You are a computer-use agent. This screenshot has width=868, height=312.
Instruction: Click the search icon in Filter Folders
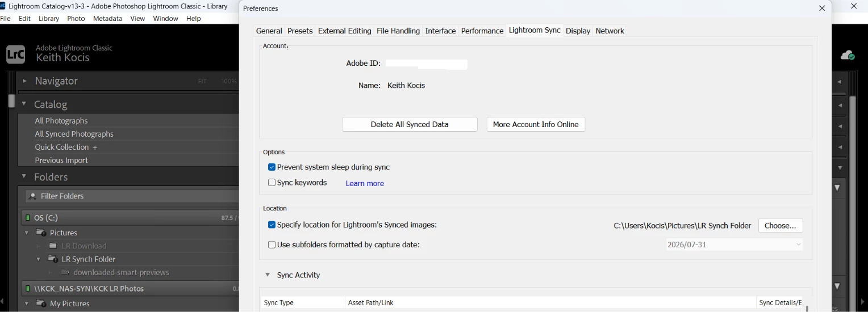pyautogui.click(x=33, y=196)
